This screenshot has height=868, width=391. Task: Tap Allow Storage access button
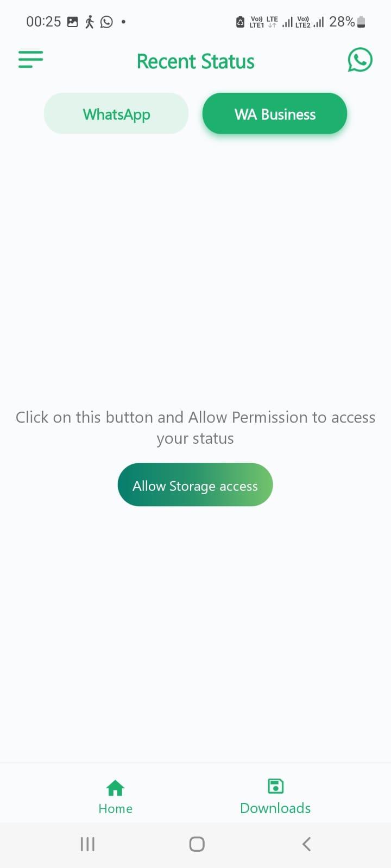tap(195, 484)
